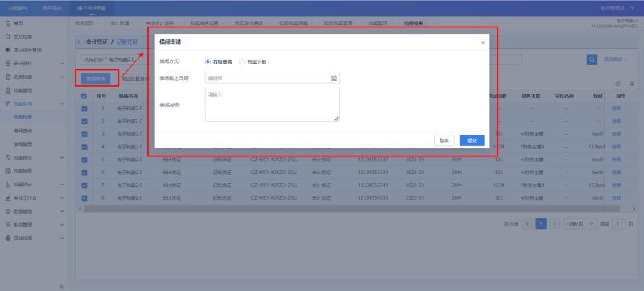Open the 10条/页 page size dropdown
Screen dimensions: 644x291
580,223
